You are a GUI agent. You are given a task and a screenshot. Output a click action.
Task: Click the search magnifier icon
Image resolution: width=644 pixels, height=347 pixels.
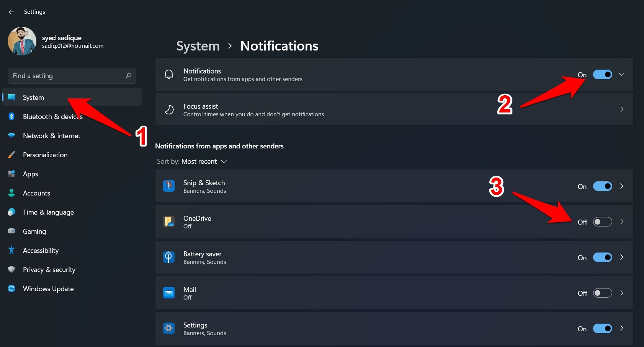click(129, 76)
